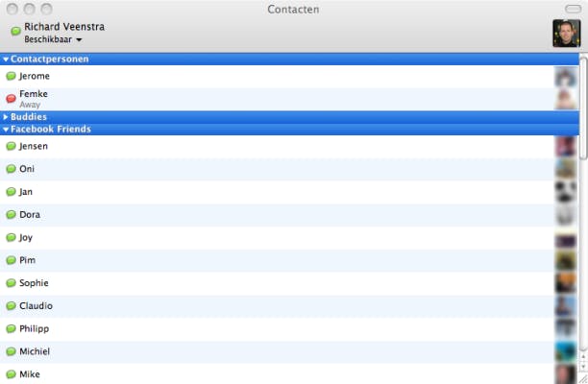Collapse the Facebook Friends group

(x=6, y=130)
